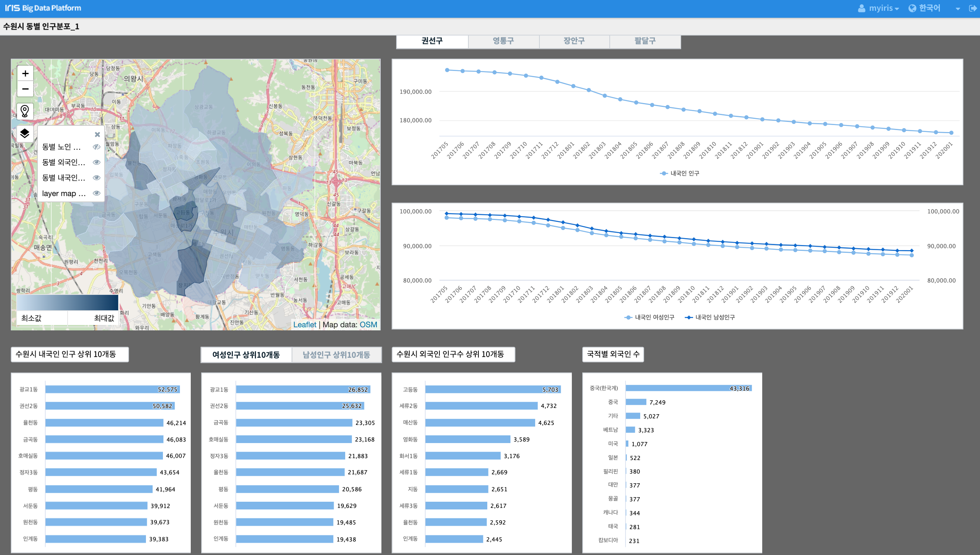Screen dimensions: 980x555
Task: Click the IRIS Big Data Platform logo
Action: tap(43, 8)
